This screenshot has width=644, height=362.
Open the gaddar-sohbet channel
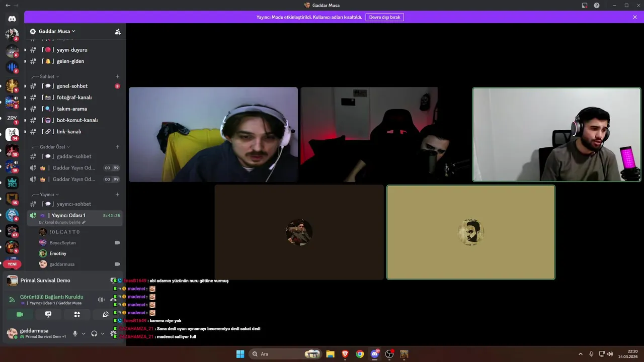pos(74,156)
